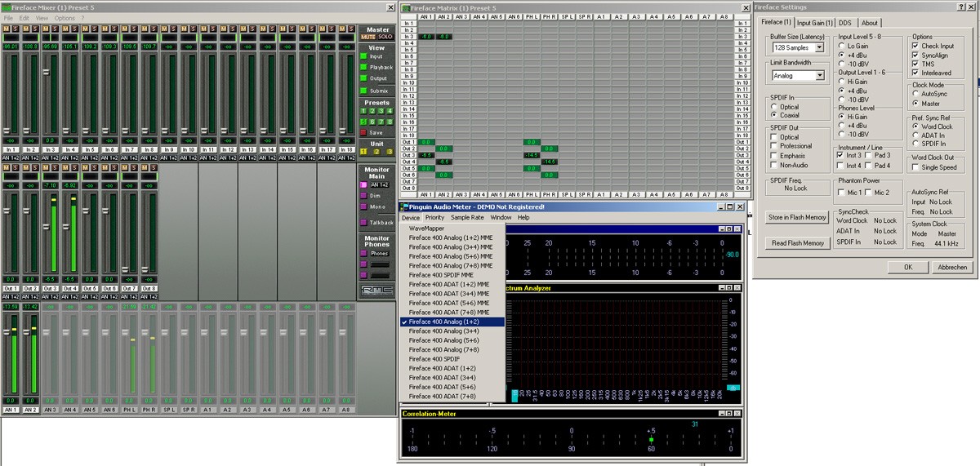Click Abbrechen button in settings
This screenshot has width=980, height=466.
pyautogui.click(x=952, y=267)
